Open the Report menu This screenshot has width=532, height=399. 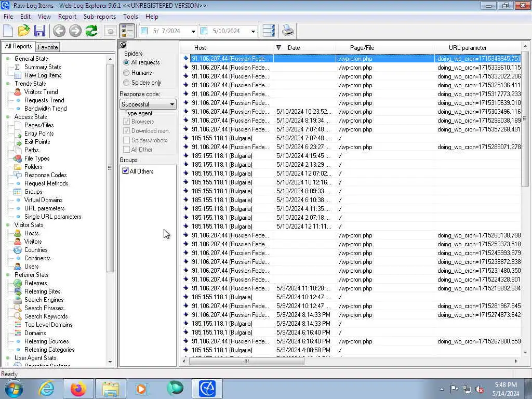67,17
